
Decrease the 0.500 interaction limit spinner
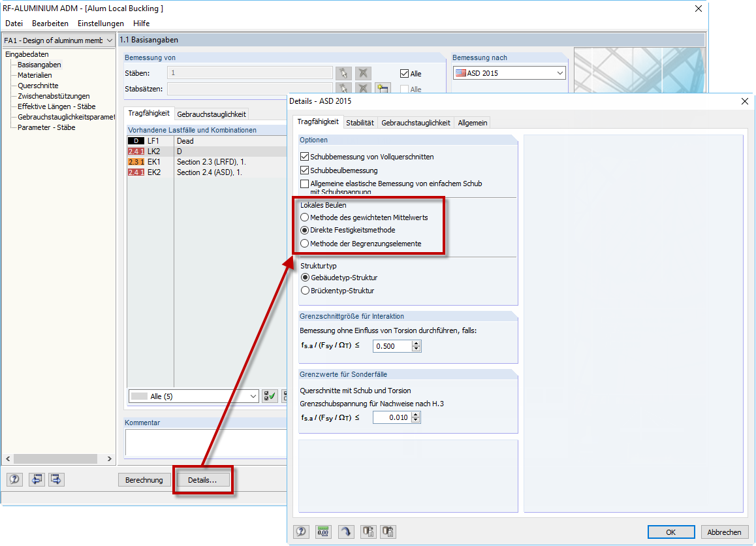point(417,349)
